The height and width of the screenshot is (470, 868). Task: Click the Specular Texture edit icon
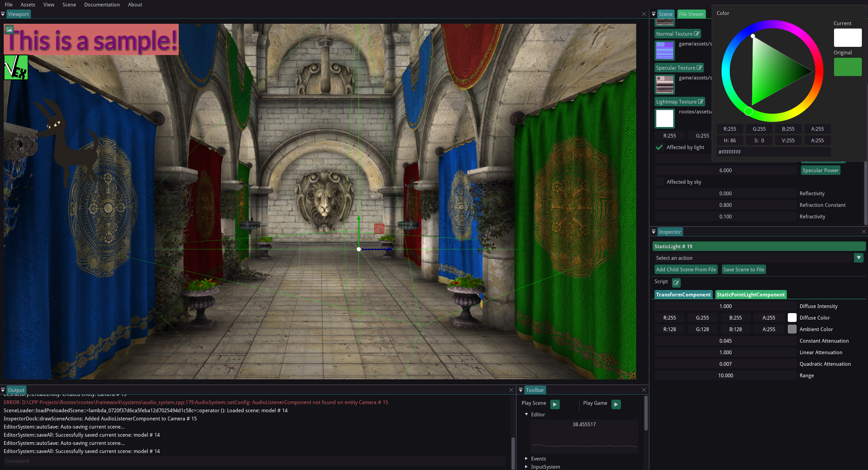[x=699, y=68]
